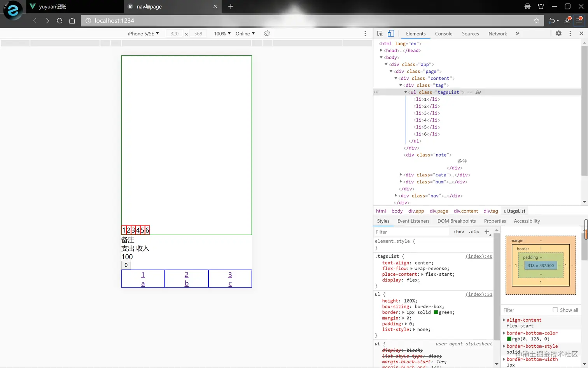This screenshot has width=588, height=368.
Task: Collapse the ul tagsList node
Action: [406, 92]
